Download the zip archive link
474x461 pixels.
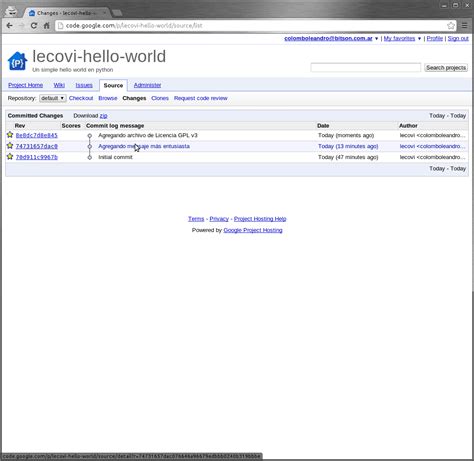pos(103,116)
